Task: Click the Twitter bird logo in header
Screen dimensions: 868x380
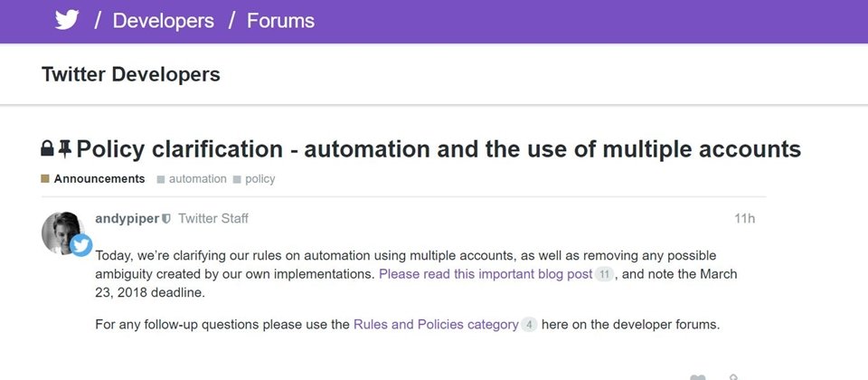Action: click(66, 21)
